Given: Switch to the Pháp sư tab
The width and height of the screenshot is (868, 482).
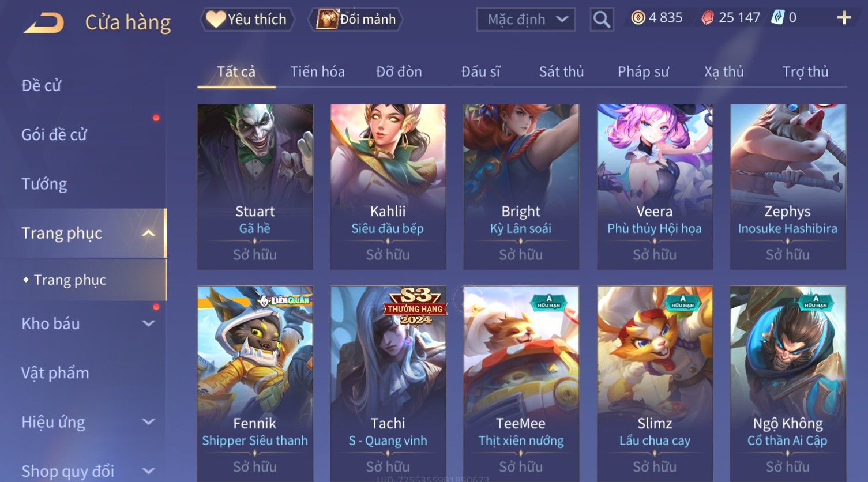Looking at the screenshot, I should 643,71.
